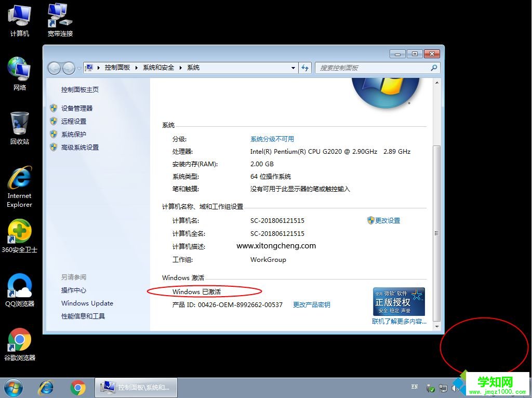The width and height of the screenshot is (532, 398).
Task: Click the Chrome icon on the taskbar
Action: [78, 387]
